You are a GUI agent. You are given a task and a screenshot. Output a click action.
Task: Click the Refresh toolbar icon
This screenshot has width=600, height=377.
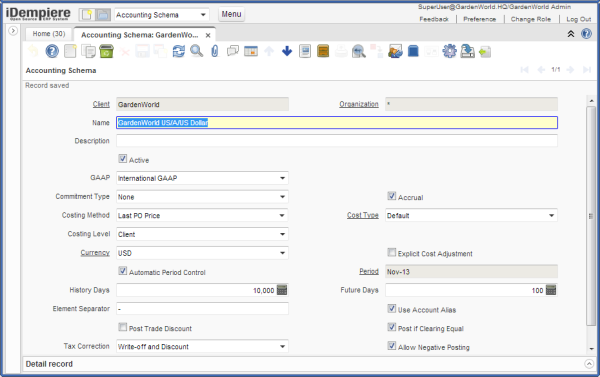179,51
